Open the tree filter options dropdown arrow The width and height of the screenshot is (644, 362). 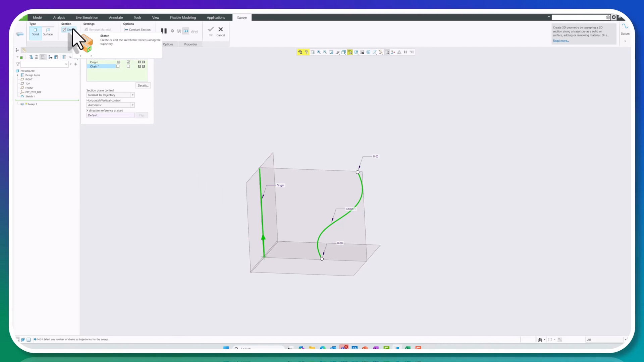(71, 64)
